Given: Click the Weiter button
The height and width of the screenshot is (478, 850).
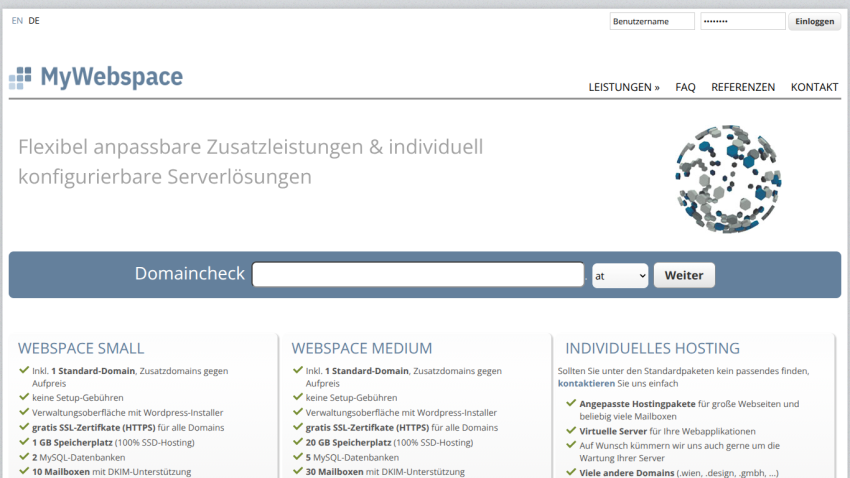Looking at the screenshot, I should coord(684,275).
